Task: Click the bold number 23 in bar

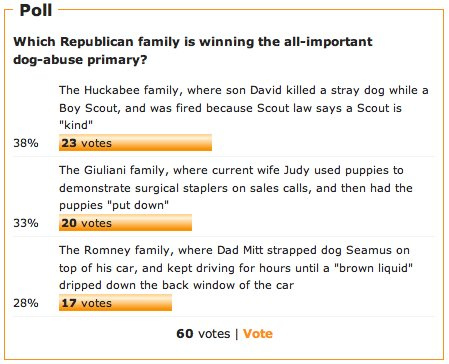Action: pos(69,143)
